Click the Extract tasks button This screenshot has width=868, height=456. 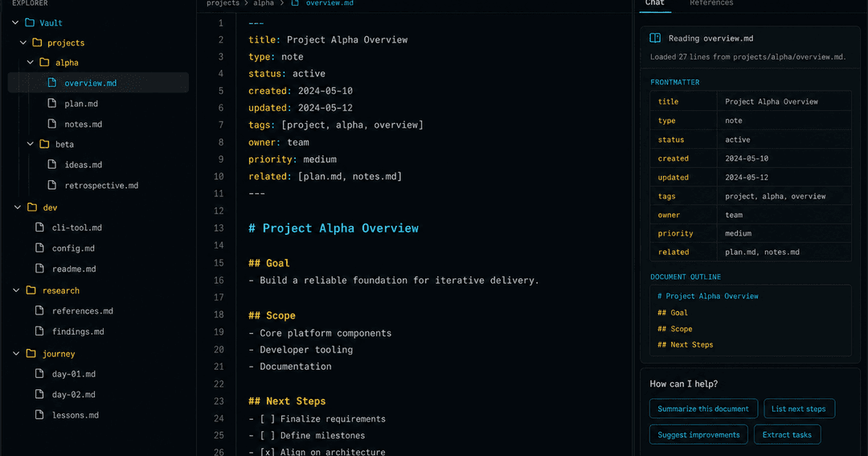787,435
